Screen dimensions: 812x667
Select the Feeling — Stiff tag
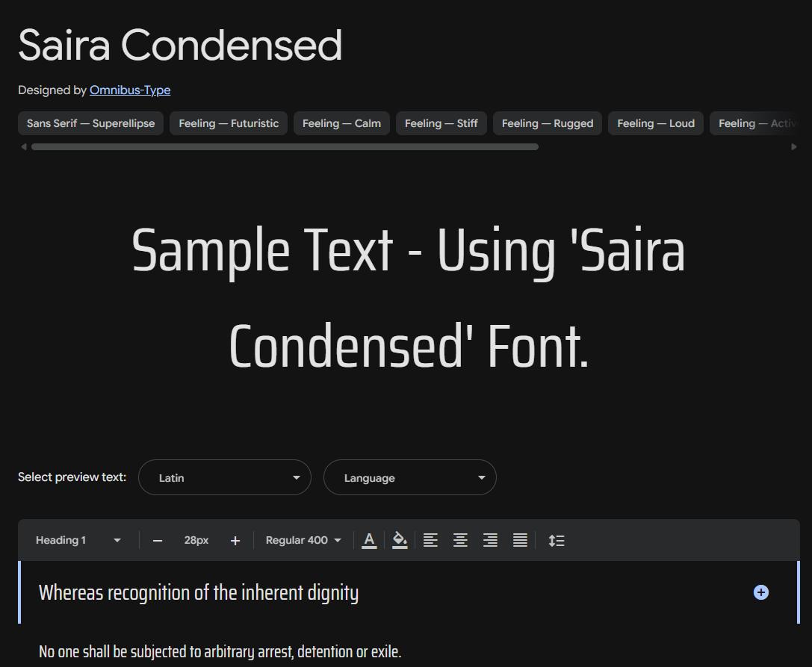pos(441,123)
